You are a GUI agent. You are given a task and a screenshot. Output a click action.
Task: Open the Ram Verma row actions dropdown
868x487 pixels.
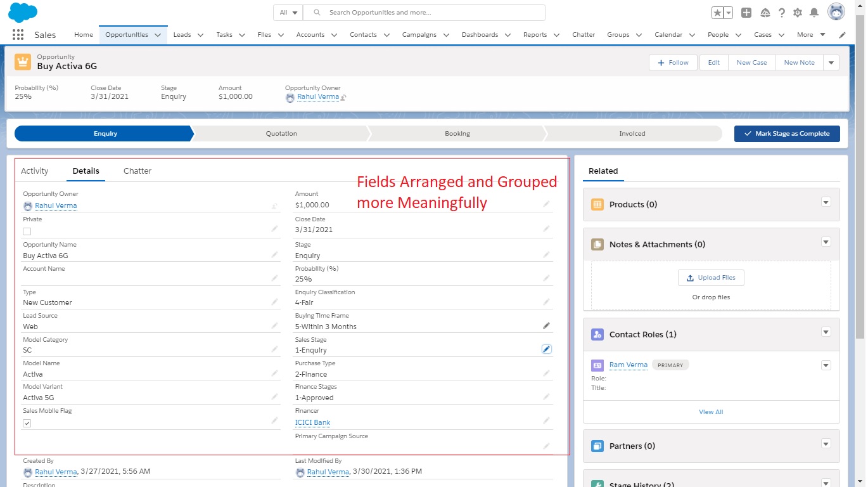point(826,365)
